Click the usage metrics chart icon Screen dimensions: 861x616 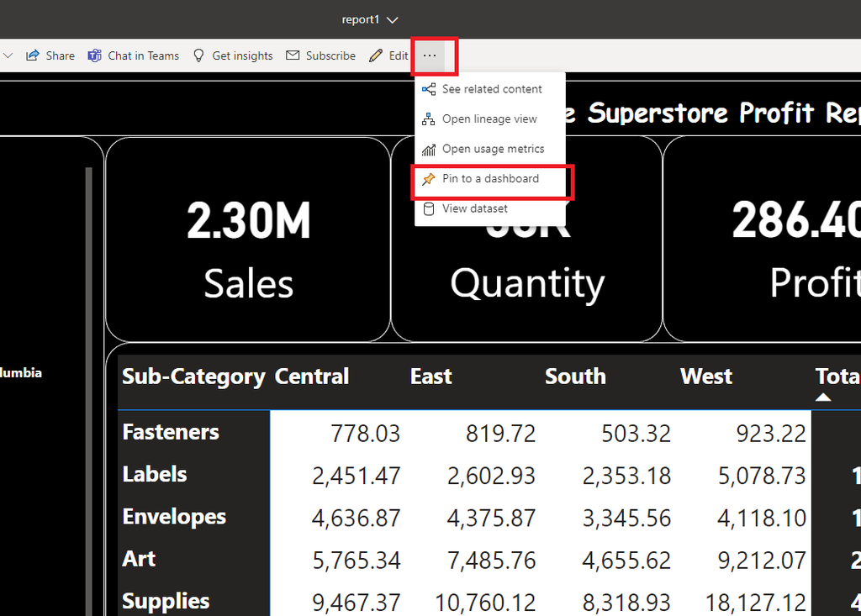click(429, 150)
